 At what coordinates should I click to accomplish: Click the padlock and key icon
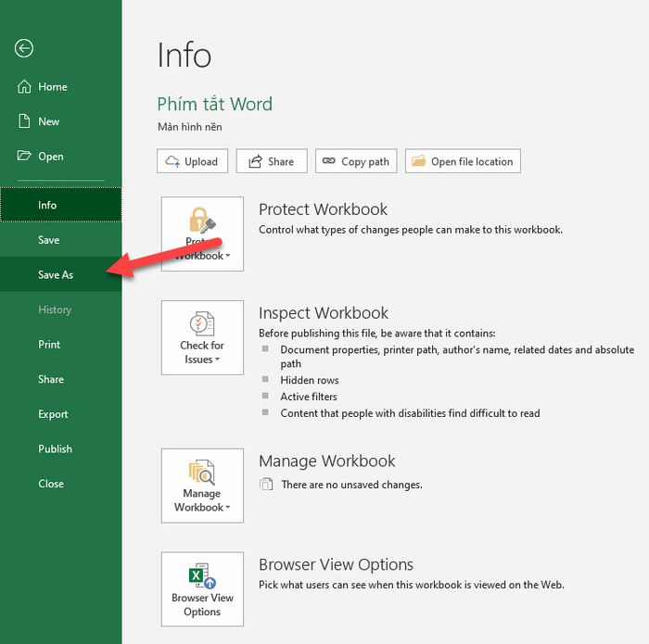coord(202,220)
